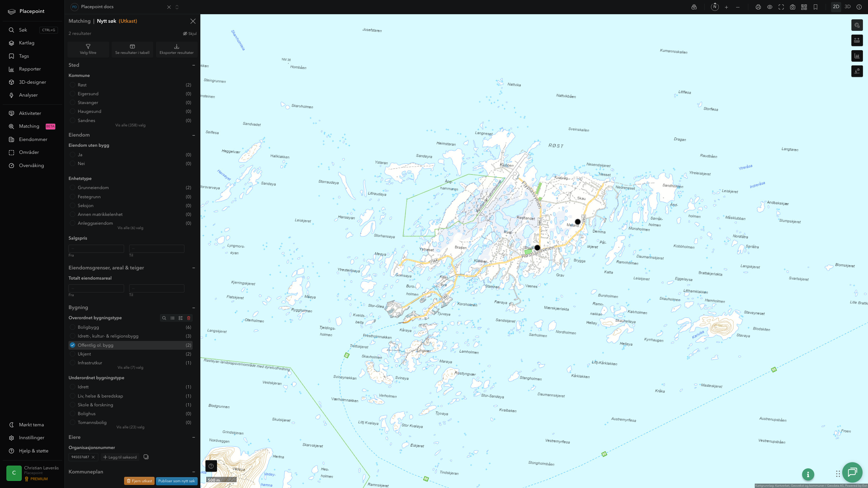The image size is (868, 488).
Task: Open the location pin map tool
Action: pos(694,7)
